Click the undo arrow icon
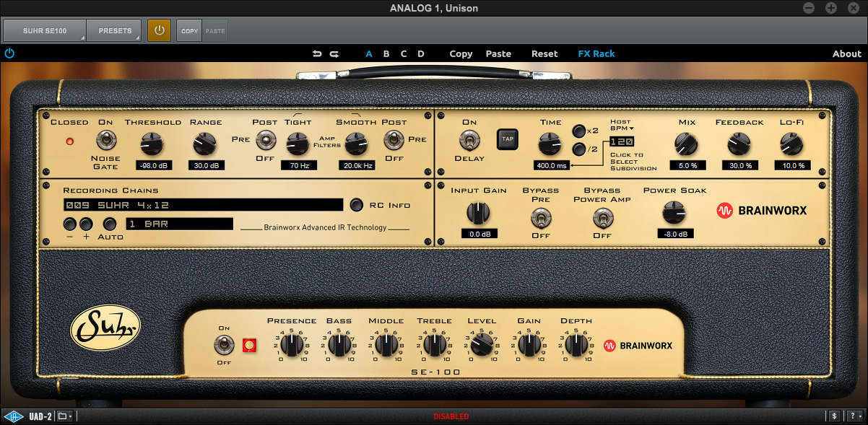The image size is (868, 425). click(317, 53)
